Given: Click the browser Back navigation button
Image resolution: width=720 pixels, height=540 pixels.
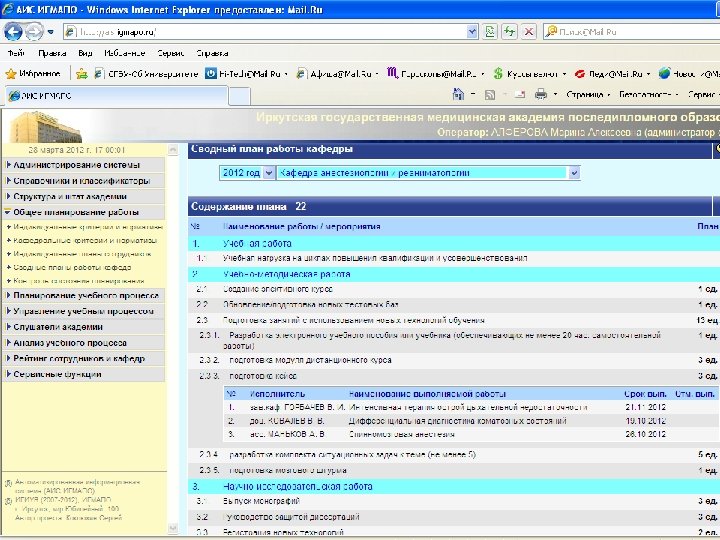Looking at the screenshot, I should [x=15, y=32].
